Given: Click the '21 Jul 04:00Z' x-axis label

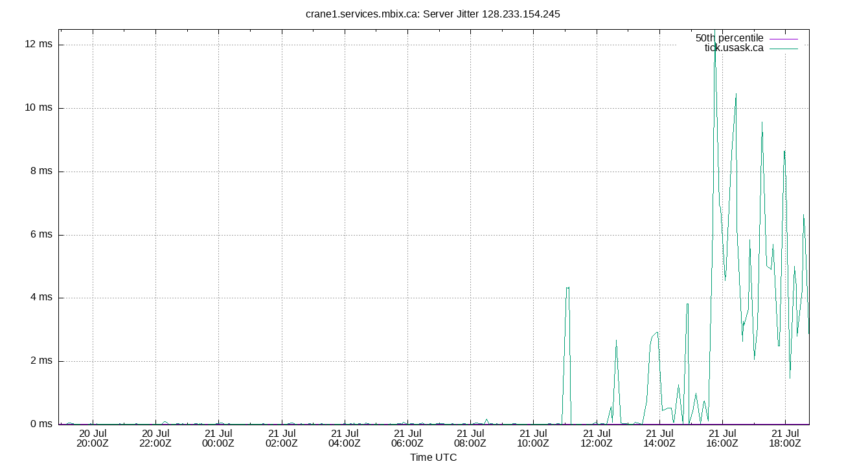Looking at the screenshot, I should click(x=345, y=438).
